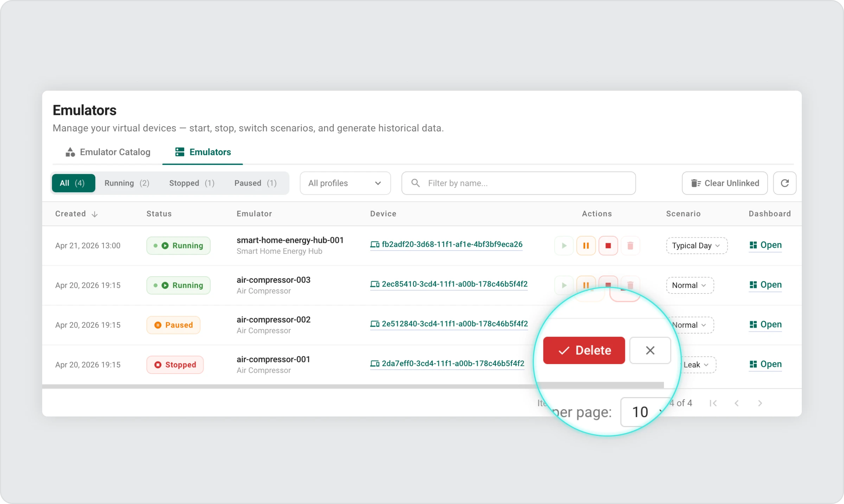The width and height of the screenshot is (844, 504).
Task: Filter by Paused status
Action: pyautogui.click(x=255, y=183)
